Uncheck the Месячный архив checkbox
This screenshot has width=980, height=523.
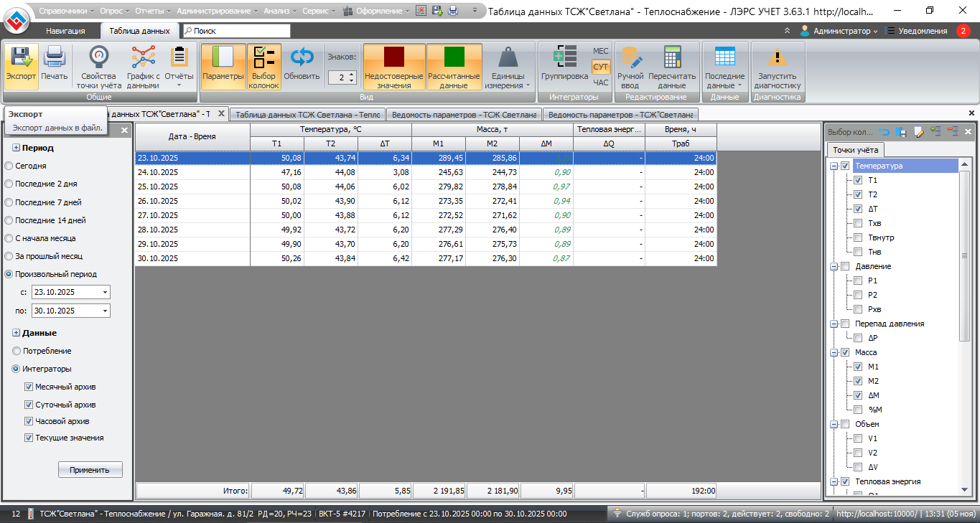(x=29, y=387)
